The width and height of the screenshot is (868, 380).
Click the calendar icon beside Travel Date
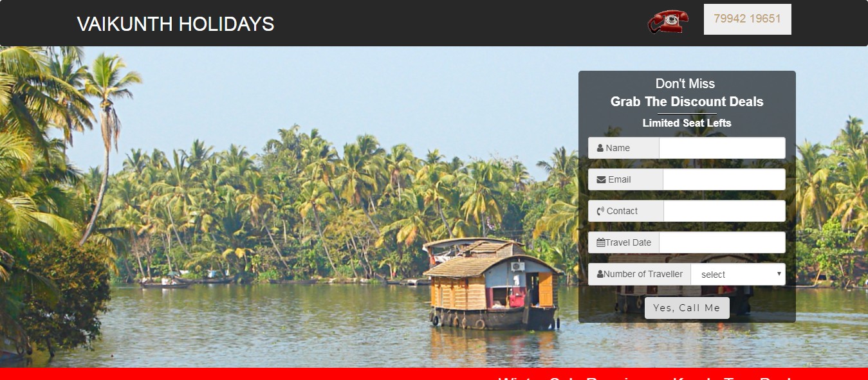600,242
